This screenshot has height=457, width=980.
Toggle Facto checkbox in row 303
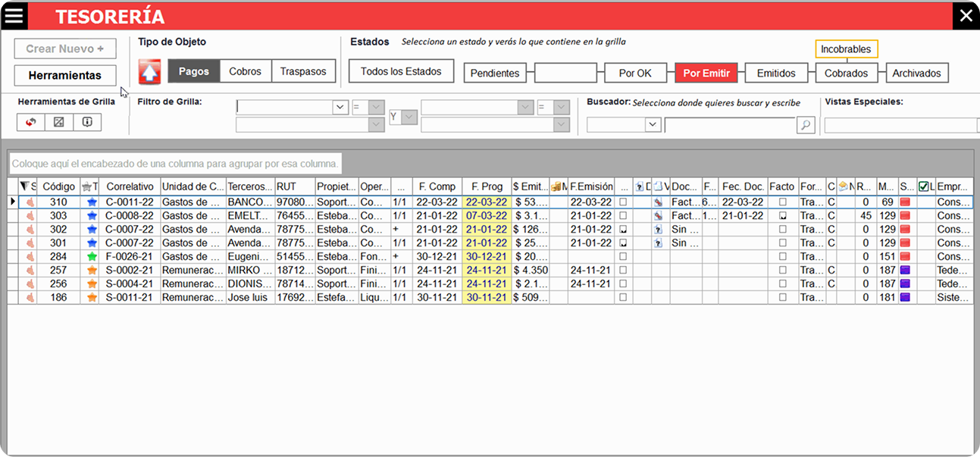click(783, 216)
